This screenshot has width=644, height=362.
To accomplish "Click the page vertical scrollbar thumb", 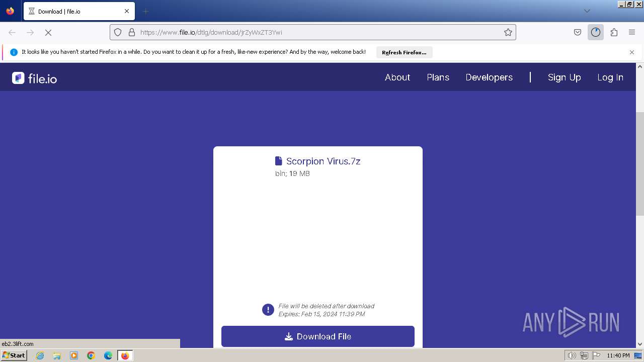I will coord(640,163).
